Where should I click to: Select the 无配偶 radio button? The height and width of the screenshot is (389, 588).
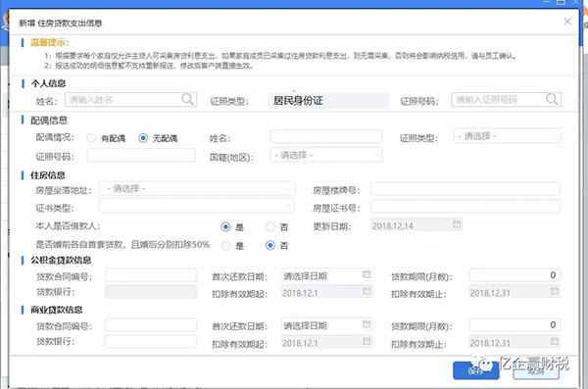tap(143, 138)
